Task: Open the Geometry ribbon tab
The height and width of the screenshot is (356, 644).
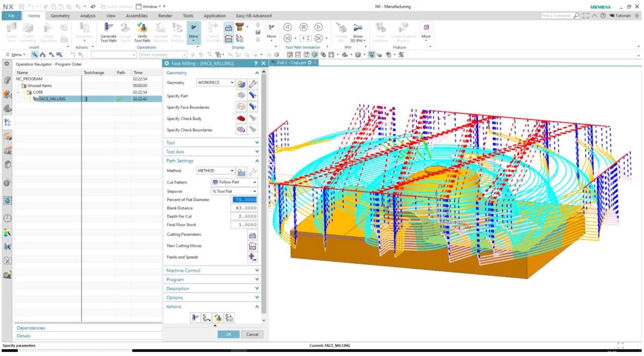Action: point(60,16)
